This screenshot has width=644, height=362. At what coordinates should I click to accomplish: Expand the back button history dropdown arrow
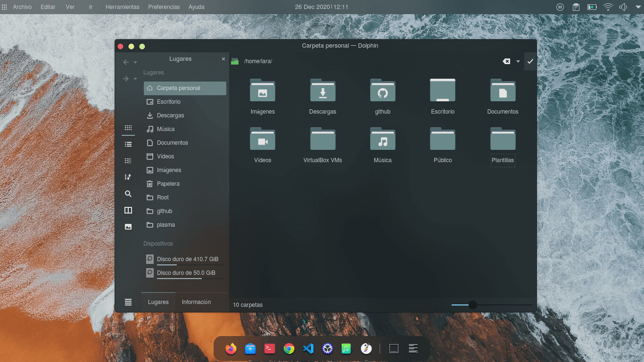point(135,62)
